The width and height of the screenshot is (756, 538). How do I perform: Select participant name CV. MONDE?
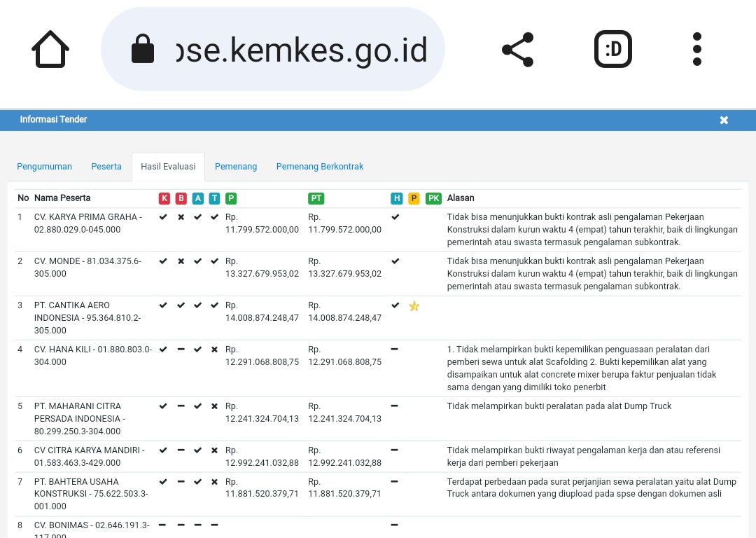(x=87, y=268)
